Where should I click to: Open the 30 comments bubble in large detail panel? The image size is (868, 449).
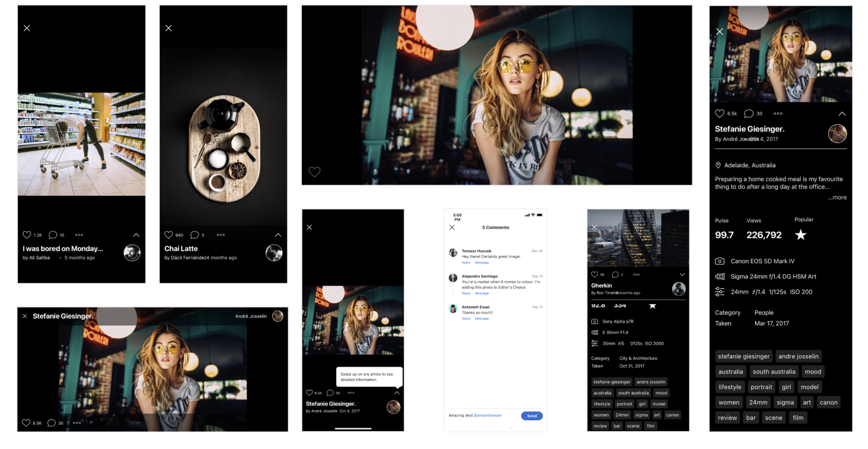[748, 114]
